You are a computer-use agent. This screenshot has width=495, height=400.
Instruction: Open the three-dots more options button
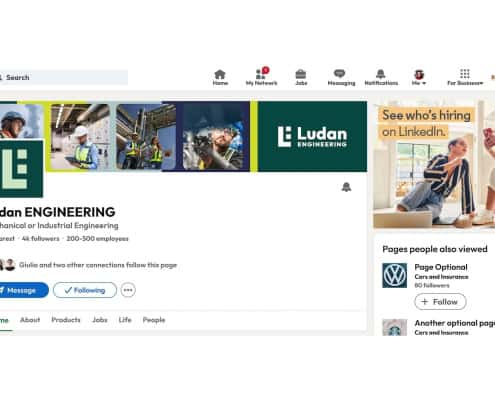coord(128,290)
